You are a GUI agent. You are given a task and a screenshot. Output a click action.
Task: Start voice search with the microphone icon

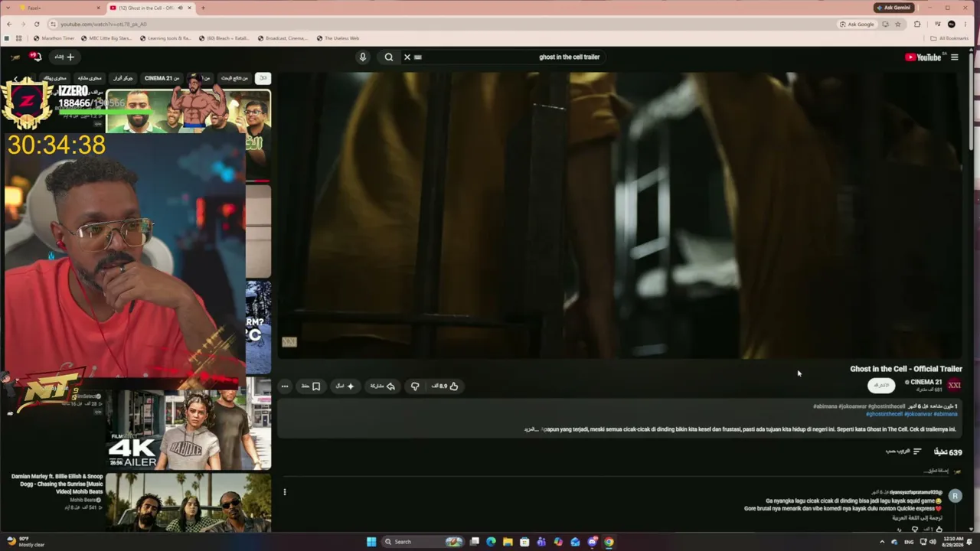[363, 57]
